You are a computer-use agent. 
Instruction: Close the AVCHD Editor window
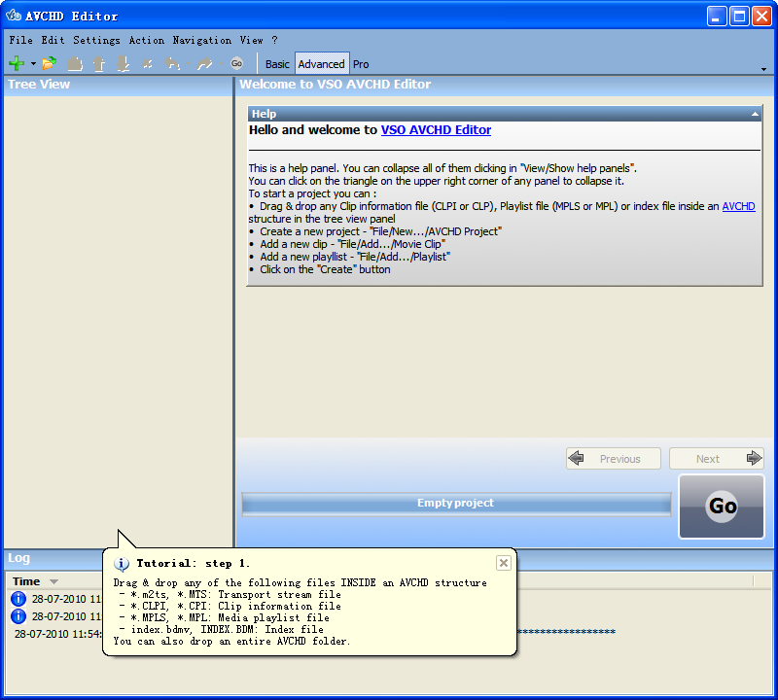tap(761, 17)
